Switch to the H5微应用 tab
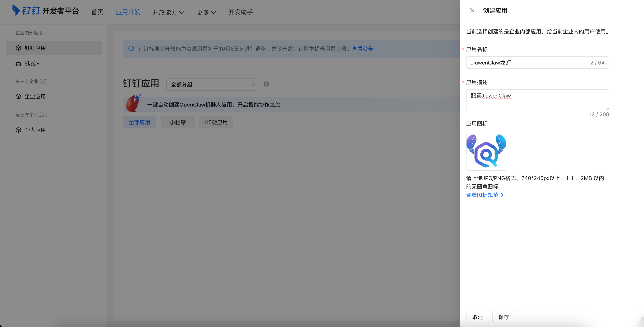The width and height of the screenshot is (644, 327). point(216,122)
